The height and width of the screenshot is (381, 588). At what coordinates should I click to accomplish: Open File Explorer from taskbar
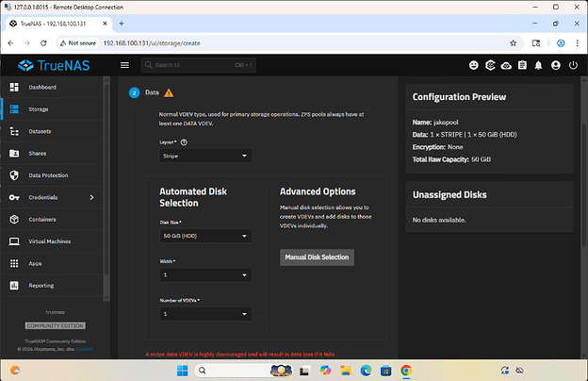click(346, 371)
